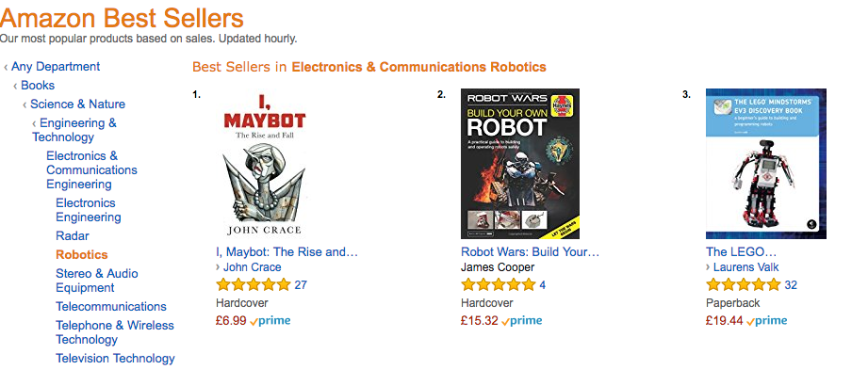The width and height of the screenshot is (868, 370).
Task: Click the prime badge next to £15.32
Action: tap(522, 321)
